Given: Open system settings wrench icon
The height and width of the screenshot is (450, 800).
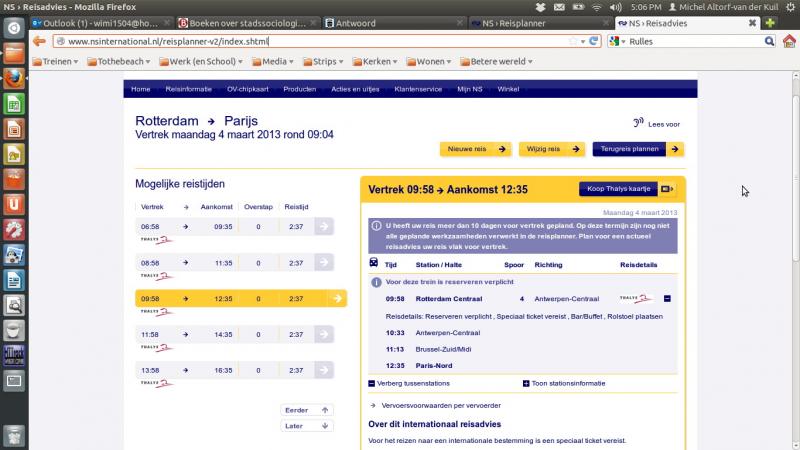Looking at the screenshot, I should pos(14,230).
